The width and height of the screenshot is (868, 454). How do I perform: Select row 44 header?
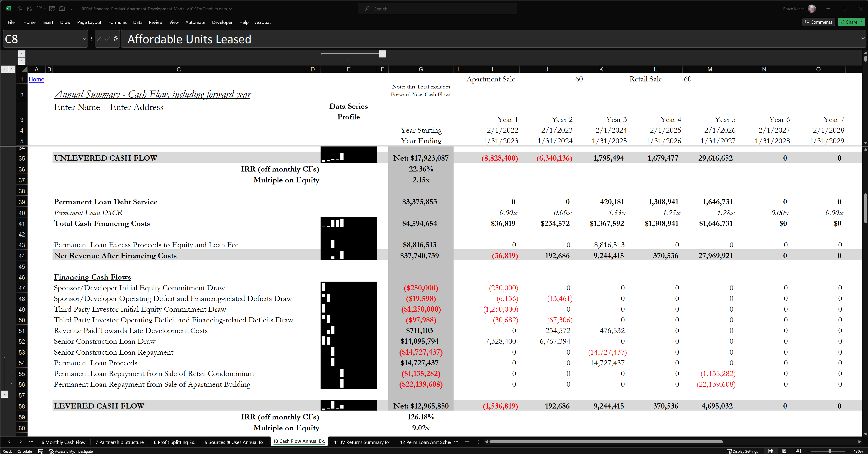tap(22, 256)
